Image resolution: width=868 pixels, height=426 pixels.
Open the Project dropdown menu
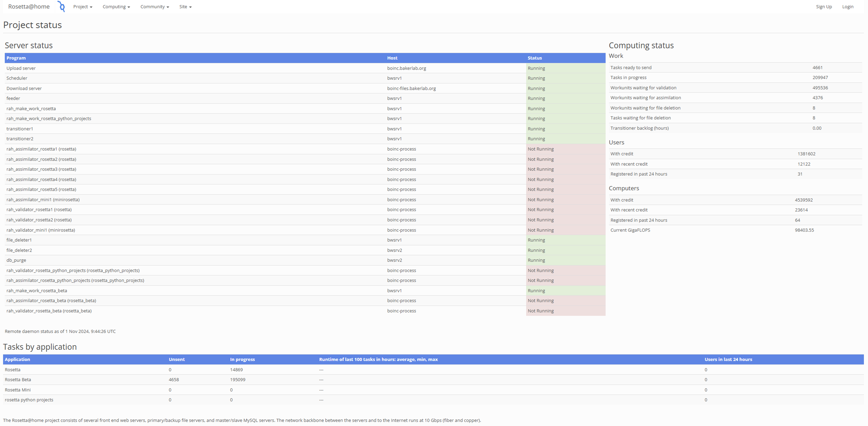[83, 7]
